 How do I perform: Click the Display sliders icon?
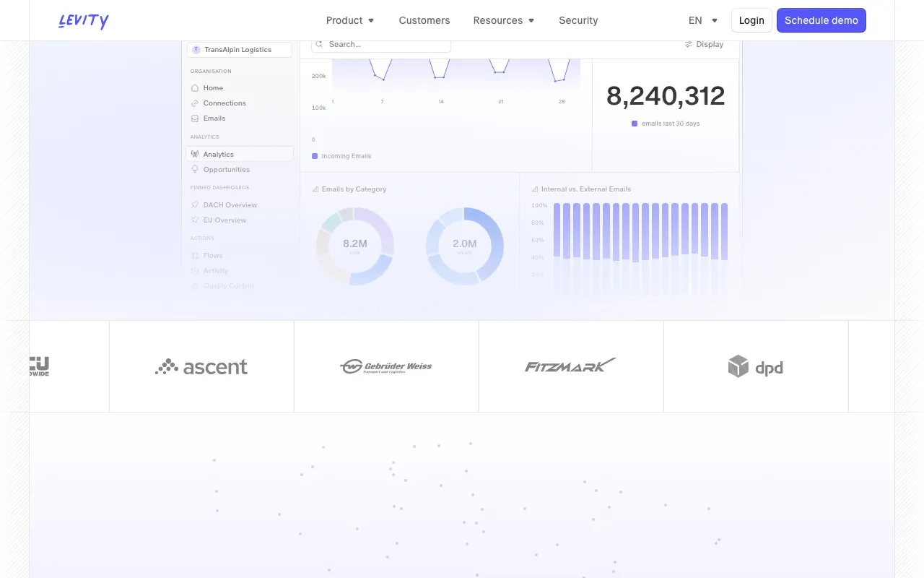[x=689, y=44]
